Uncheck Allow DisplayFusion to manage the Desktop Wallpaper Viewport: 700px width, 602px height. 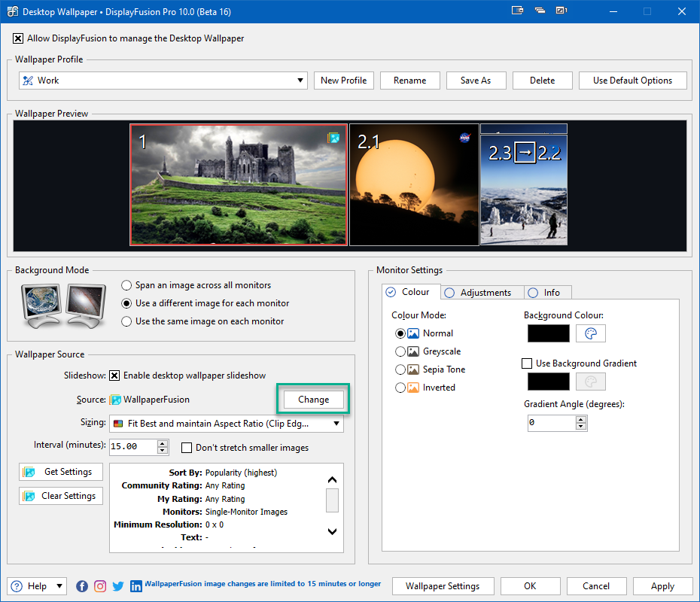[x=18, y=38]
